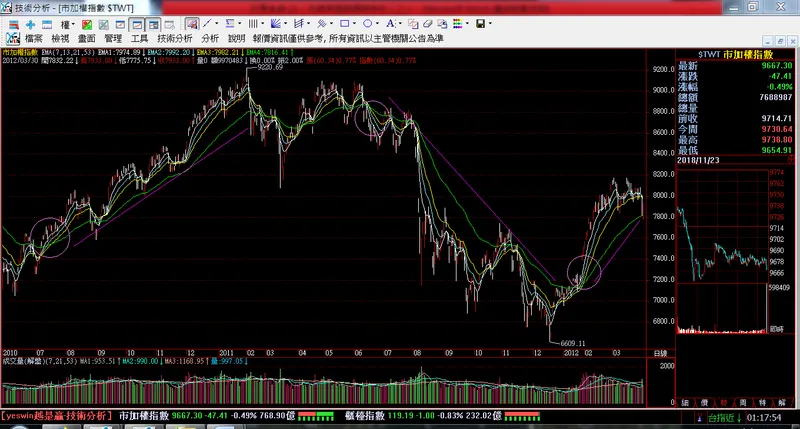Click the $TWT 市加權指數 panel title
Viewport: 800px width, 429px height.
click(735, 54)
